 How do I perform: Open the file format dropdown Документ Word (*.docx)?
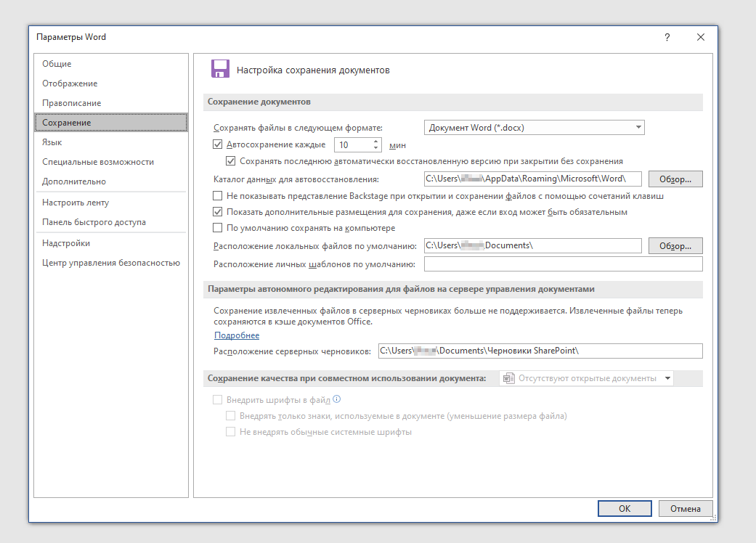(535, 127)
